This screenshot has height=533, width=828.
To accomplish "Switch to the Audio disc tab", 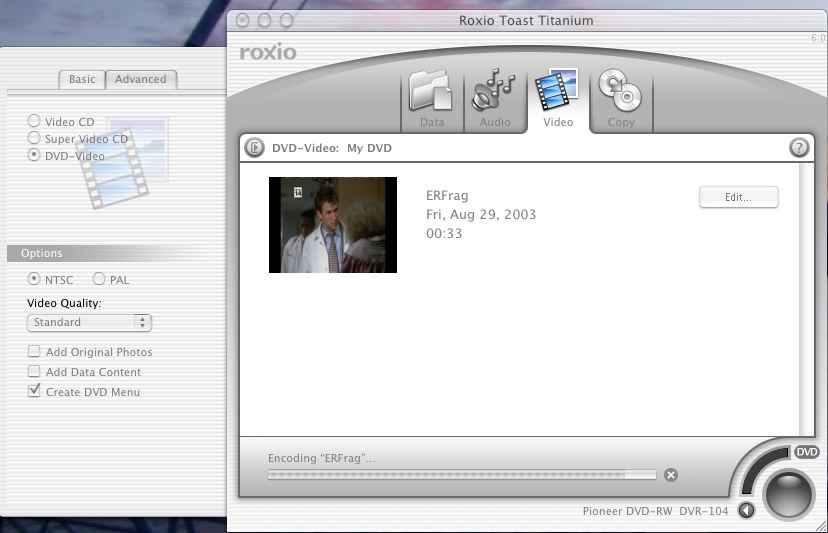I will (x=495, y=100).
